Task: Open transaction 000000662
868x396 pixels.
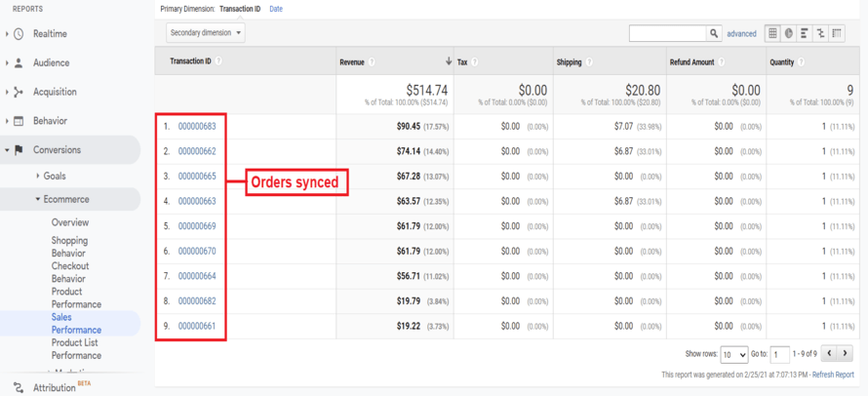Action: tap(197, 151)
